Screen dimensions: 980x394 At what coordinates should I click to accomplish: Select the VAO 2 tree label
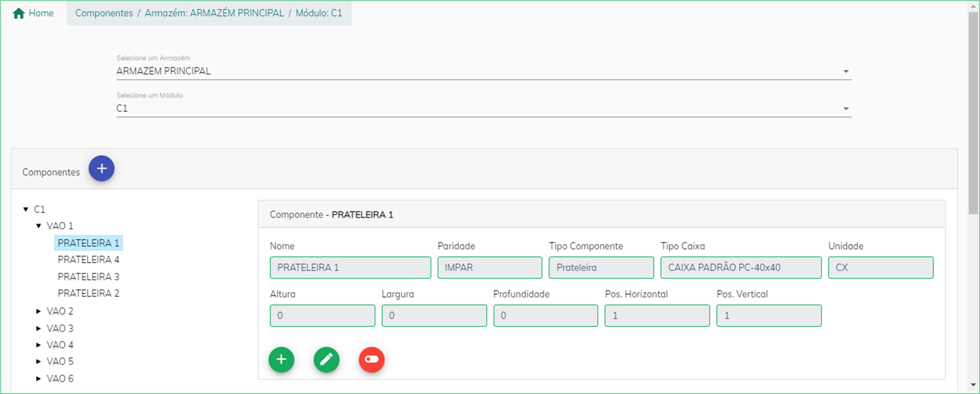click(60, 311)
